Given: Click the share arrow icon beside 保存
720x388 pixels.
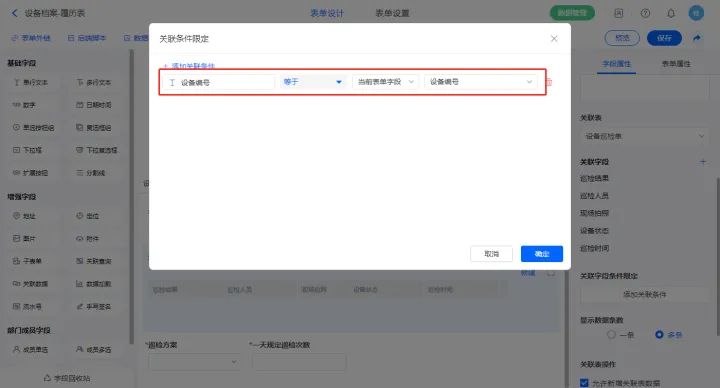Looking at the screenshot, I should pos(697,38).
